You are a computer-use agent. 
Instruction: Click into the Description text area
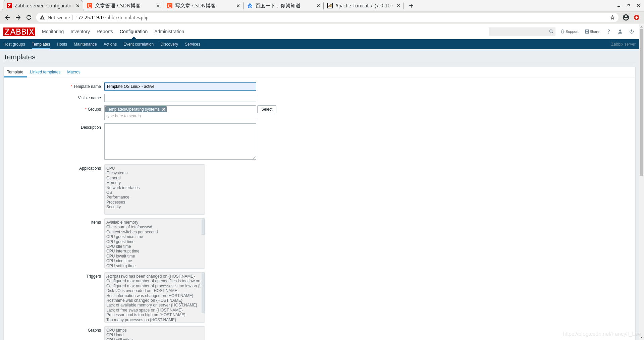tap(180, 141)
